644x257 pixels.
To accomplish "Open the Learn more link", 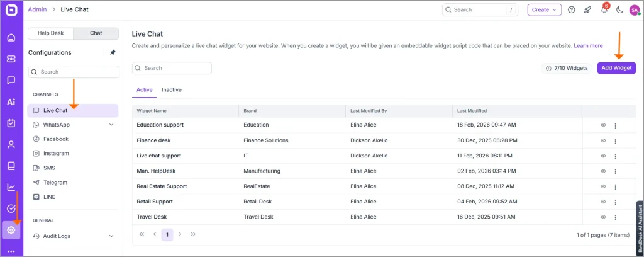I will click(588, 45).
